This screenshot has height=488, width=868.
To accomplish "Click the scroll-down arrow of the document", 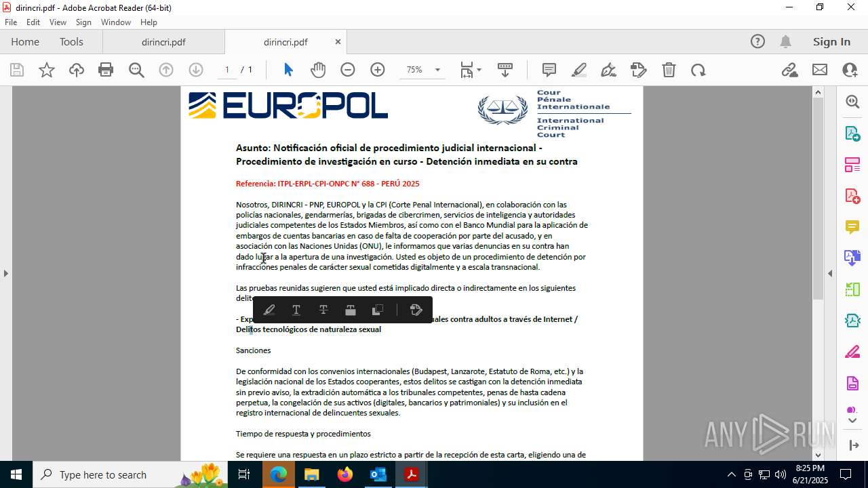I will point(818,455).
